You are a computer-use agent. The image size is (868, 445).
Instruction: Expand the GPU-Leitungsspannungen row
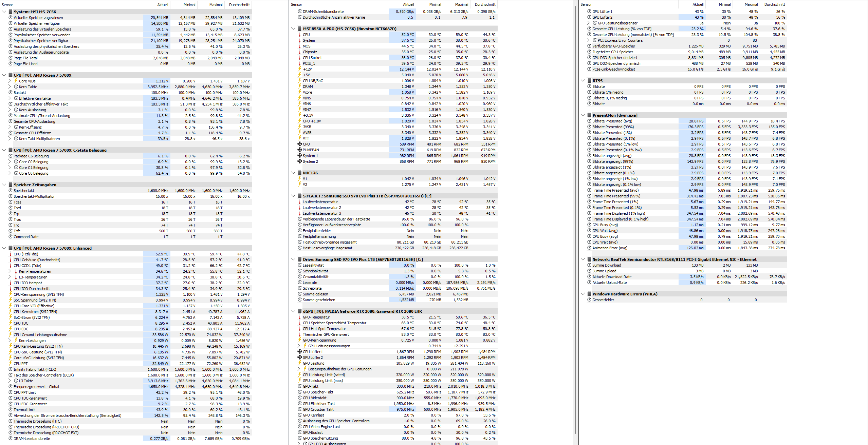click(299, 346)
